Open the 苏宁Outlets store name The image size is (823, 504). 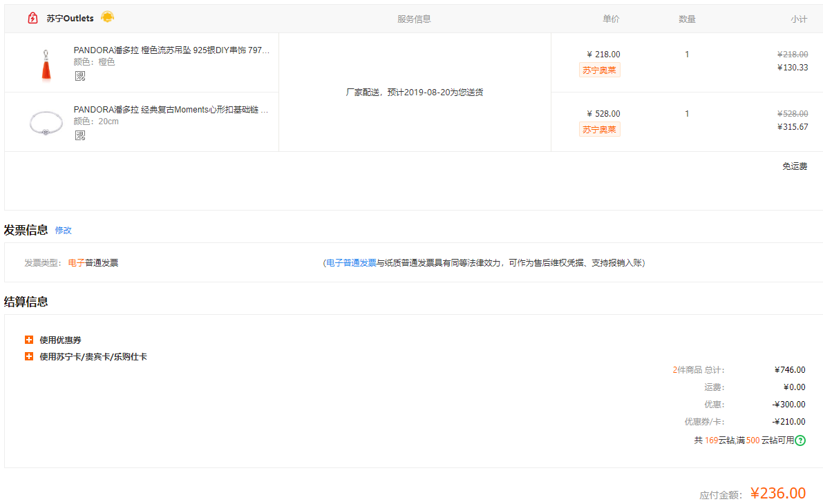point(70,19)
